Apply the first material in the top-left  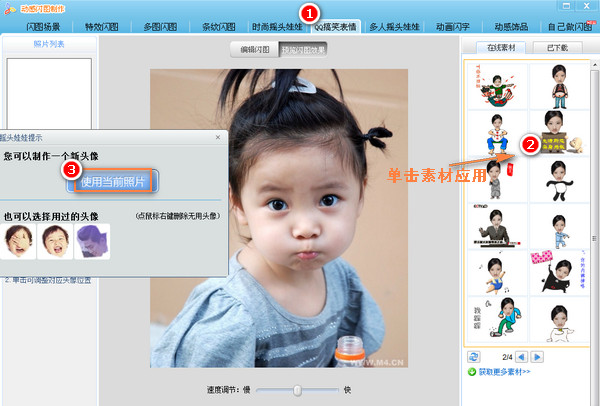[x=492, y=83]
